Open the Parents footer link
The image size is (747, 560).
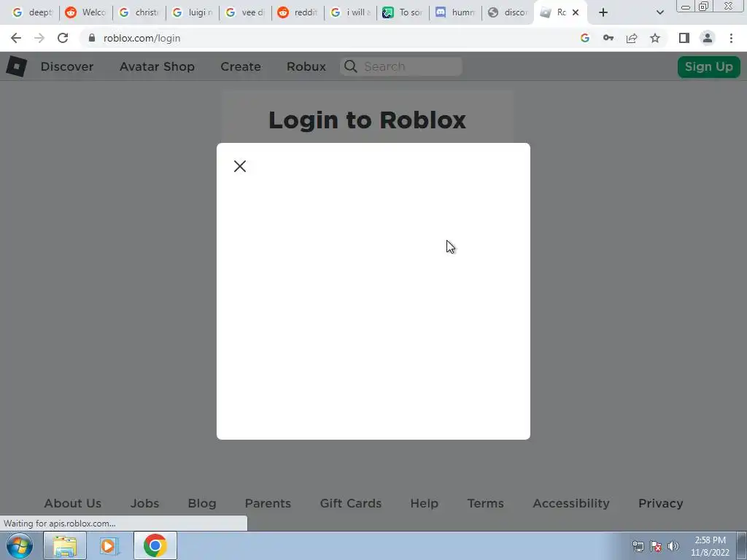point(268,503)
